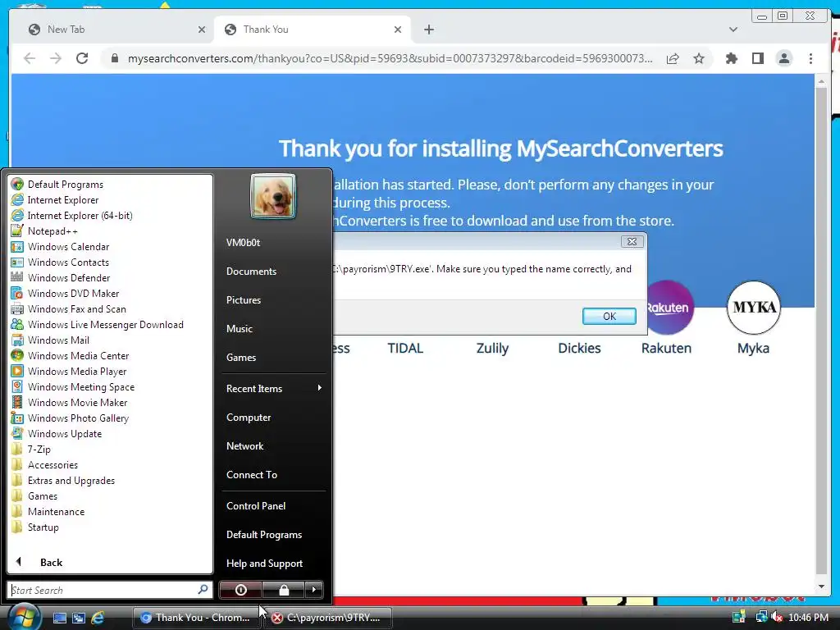
Task: Click the address bar URL
Action: (390, 58)
